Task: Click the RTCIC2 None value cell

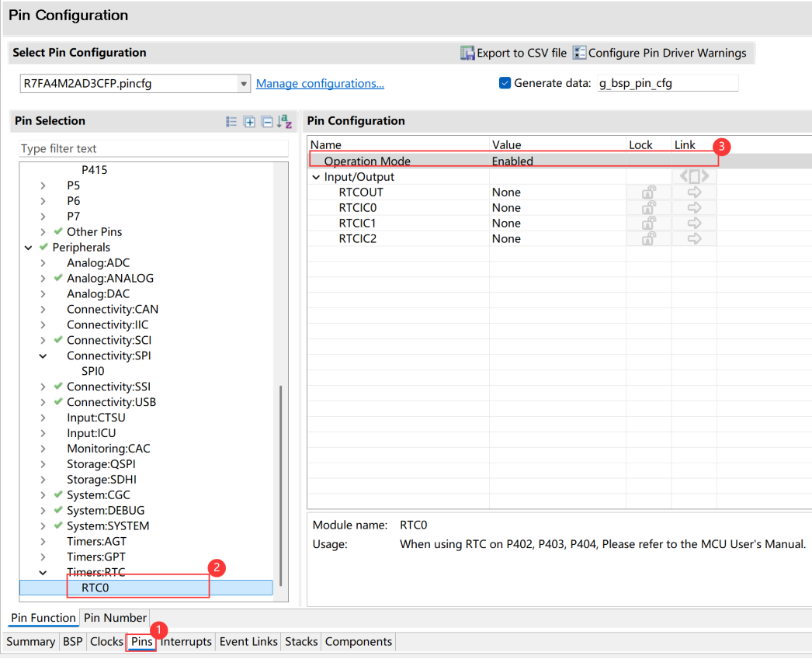Action: [x=557, y=238]
